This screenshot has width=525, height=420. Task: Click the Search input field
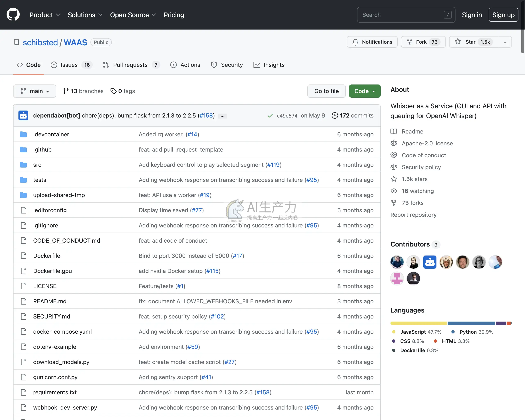point(406,15)
